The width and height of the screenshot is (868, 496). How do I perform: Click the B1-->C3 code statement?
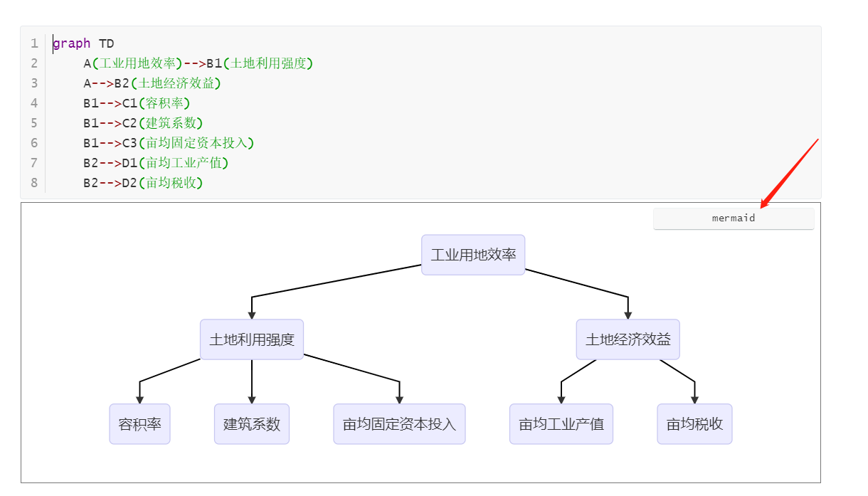click(x=167, y=143)
